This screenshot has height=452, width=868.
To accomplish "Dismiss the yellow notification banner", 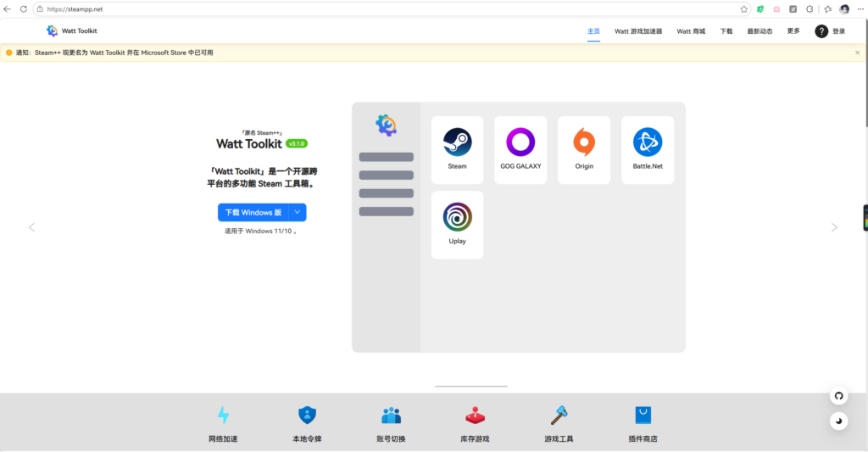I will pyautogui.click(x=858, y=53).
